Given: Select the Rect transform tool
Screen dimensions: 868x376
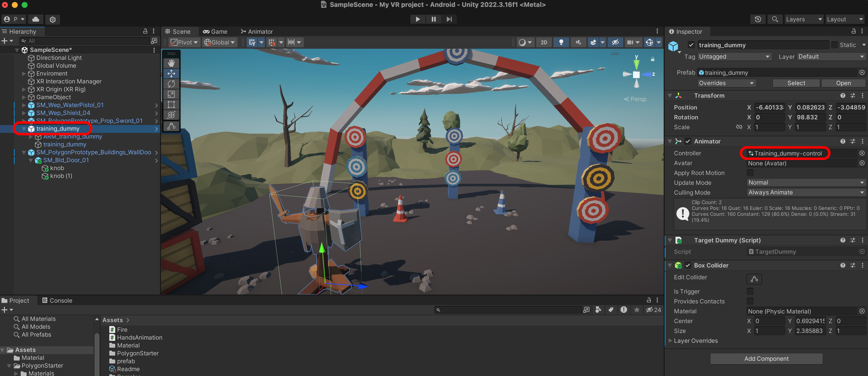Looking at the screenshot, I should click(x=171, y=105).
